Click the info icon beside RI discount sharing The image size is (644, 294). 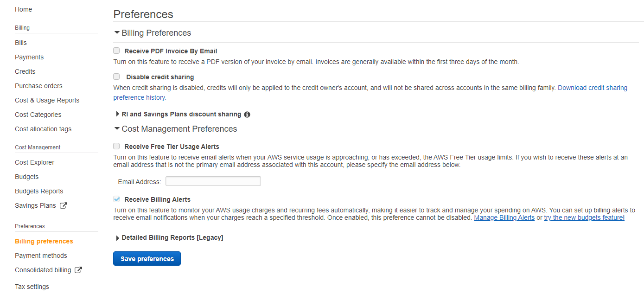click(247, 114)
